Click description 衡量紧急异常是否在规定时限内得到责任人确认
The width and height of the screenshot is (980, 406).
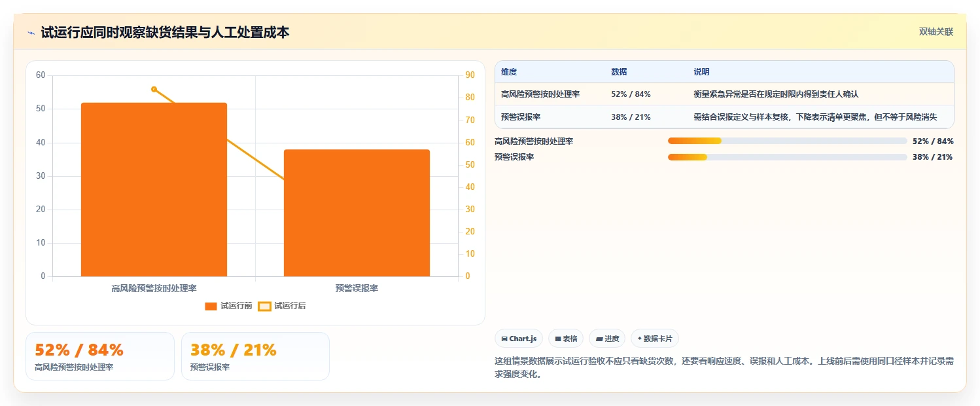click(x=776, y=94)
